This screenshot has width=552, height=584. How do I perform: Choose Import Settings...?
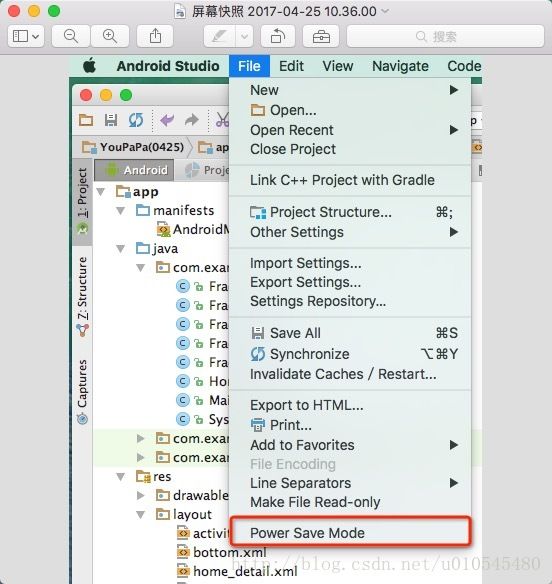(350, 263)
